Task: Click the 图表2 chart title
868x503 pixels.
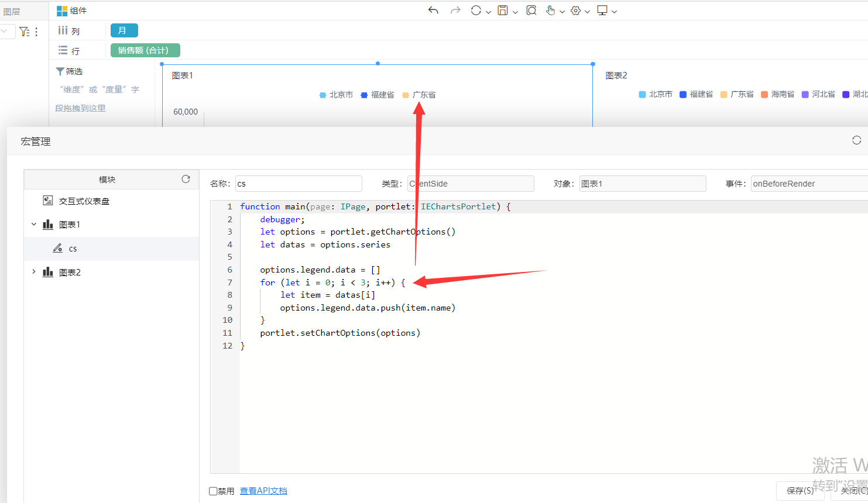Action: click(616, 75)
